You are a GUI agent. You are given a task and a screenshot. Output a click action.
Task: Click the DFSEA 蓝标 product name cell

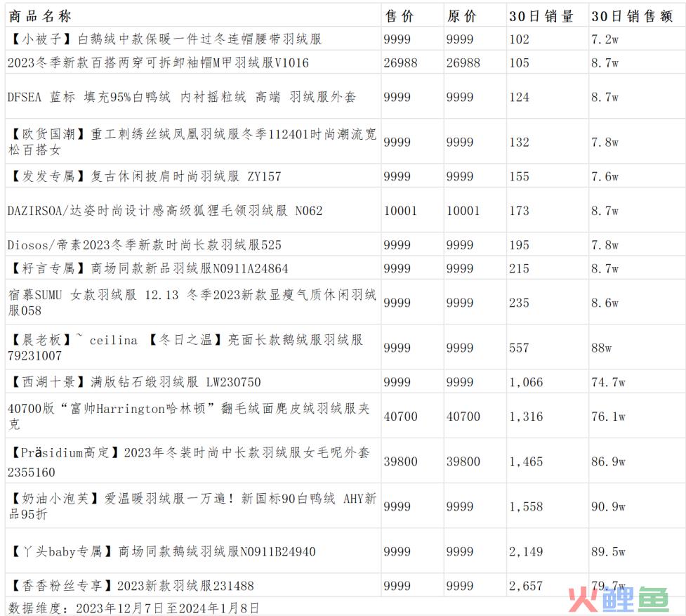[181, 97]
